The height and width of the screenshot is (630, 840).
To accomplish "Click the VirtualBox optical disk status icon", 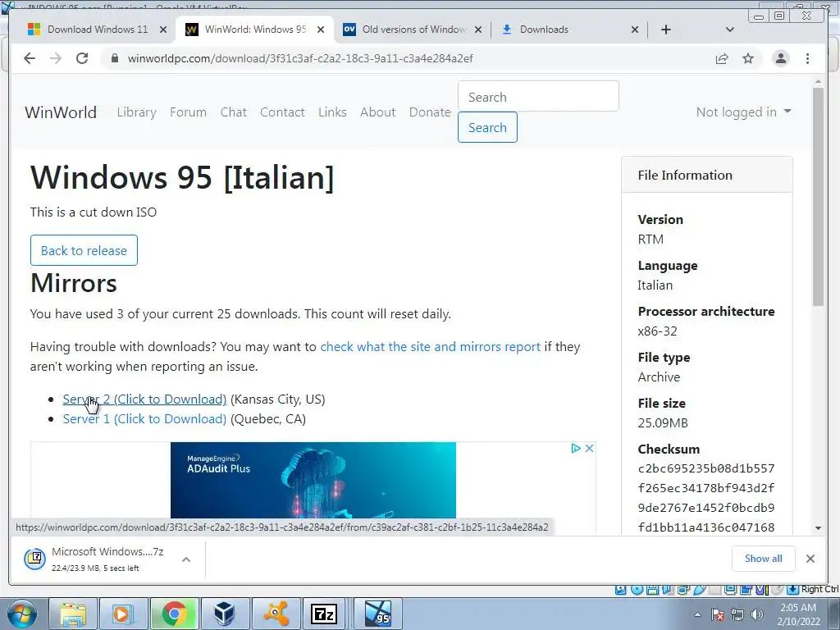I will [637, 590].
